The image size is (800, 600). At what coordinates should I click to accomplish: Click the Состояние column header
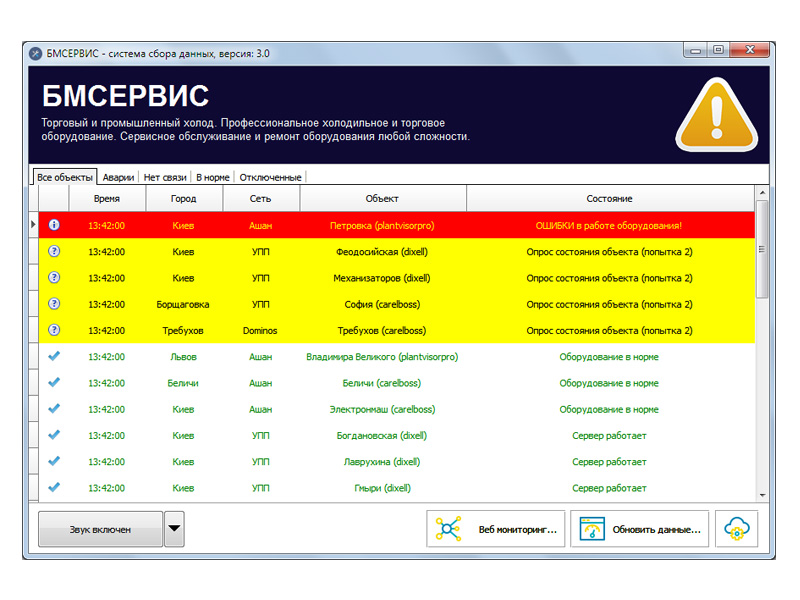[x=609, y=198]
